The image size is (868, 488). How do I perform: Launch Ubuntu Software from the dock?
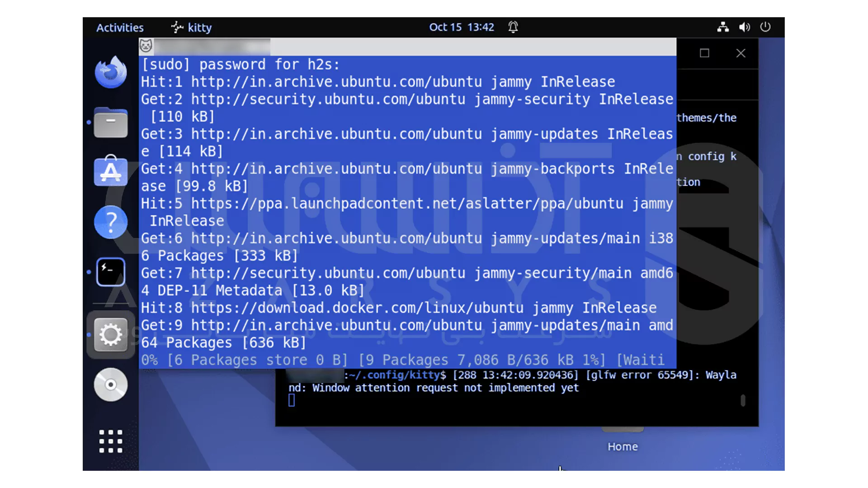(x=111, y=171)
